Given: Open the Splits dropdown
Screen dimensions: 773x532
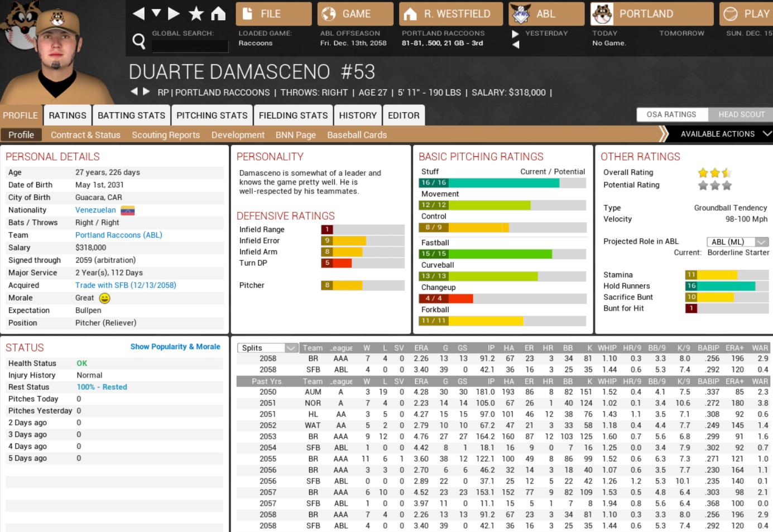Looking at the screenshot, I should tap(268, 348).
